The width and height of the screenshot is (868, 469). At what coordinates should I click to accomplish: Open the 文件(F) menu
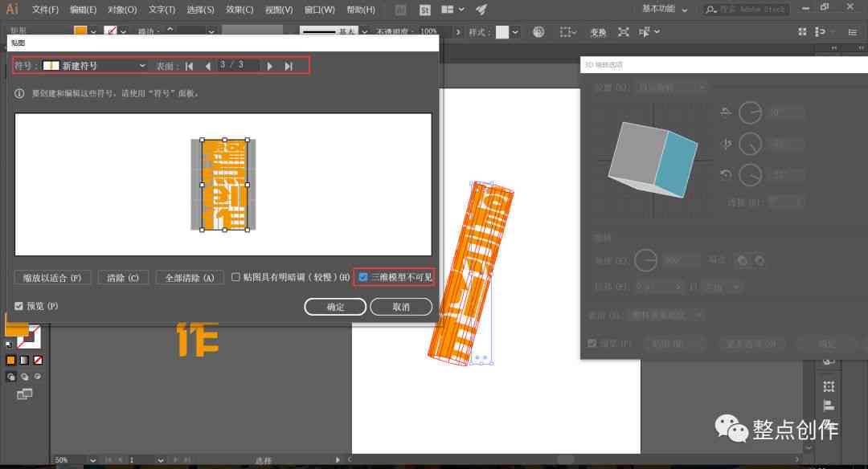click(x=45, y=10)
